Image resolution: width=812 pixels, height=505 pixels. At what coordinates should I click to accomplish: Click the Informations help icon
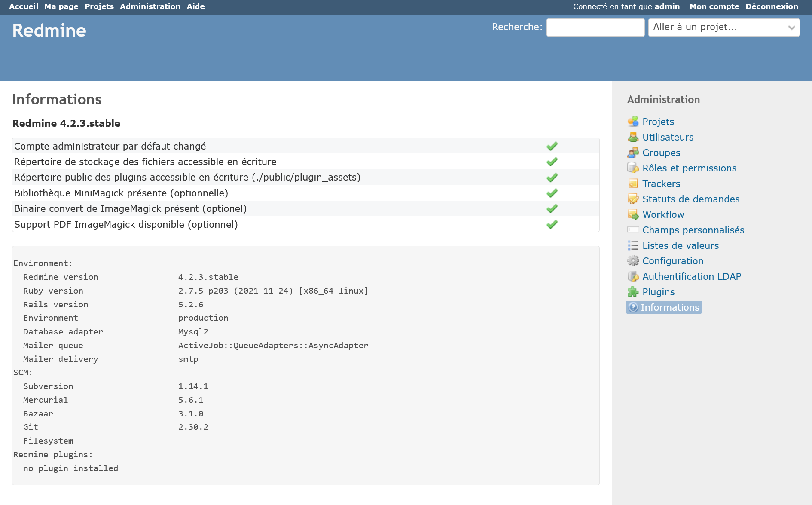tap(633, 307)
